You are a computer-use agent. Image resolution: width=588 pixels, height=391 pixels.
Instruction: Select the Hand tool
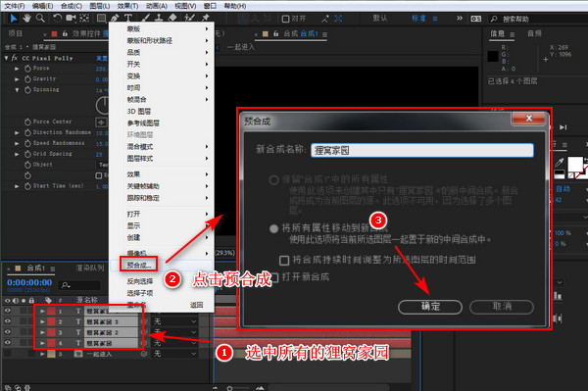coord(26,18)
